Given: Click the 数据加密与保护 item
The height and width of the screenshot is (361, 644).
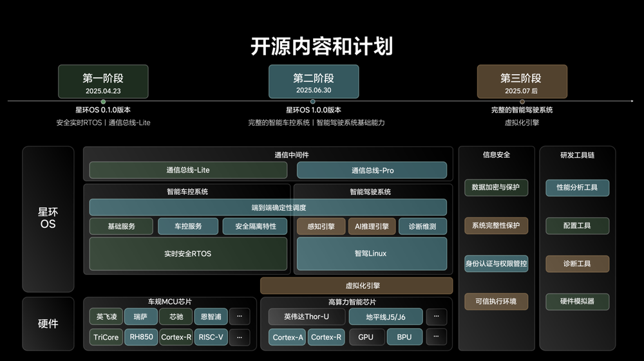Looking at the screenshot, I should [x=496, y=188].
